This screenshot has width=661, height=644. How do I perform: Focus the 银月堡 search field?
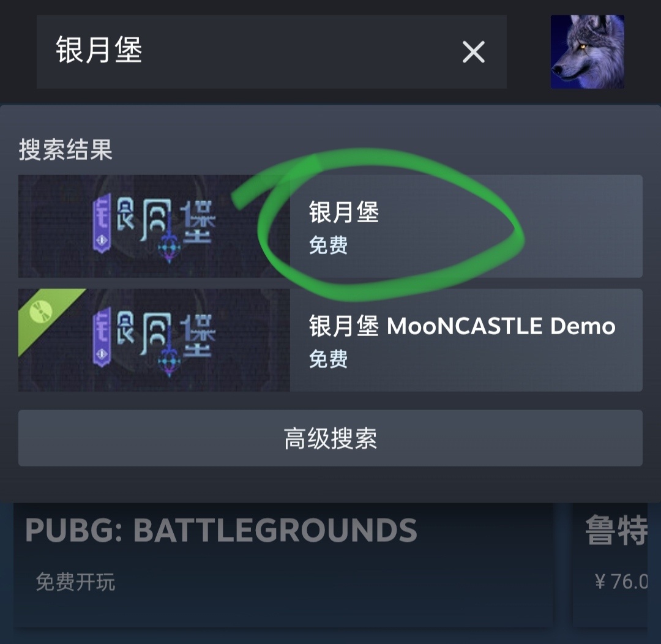click(272, 52)
